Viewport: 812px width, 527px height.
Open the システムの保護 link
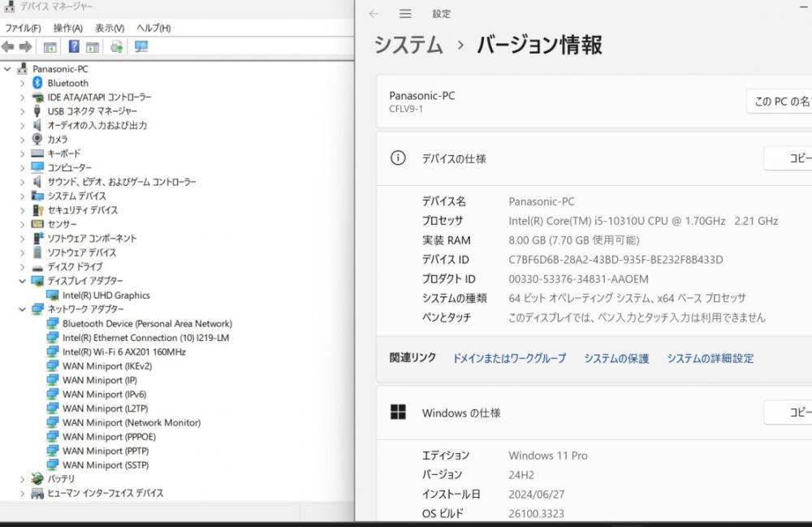(616, 358)
